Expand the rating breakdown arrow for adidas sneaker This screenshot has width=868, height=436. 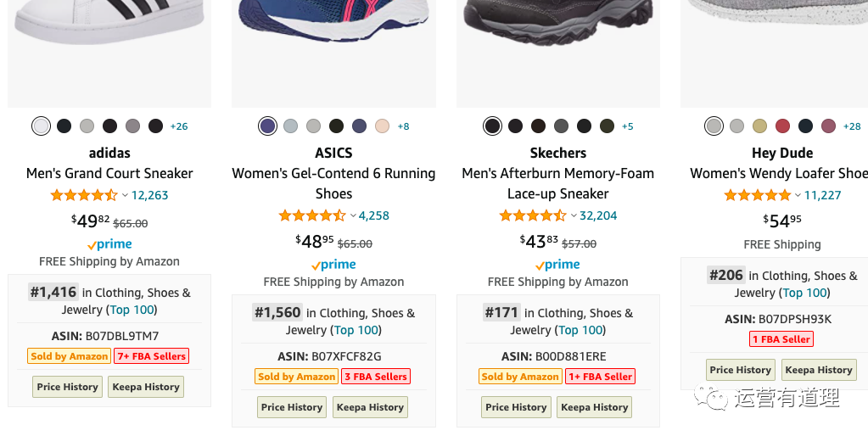pyautogui.click(x=125, y=195)
